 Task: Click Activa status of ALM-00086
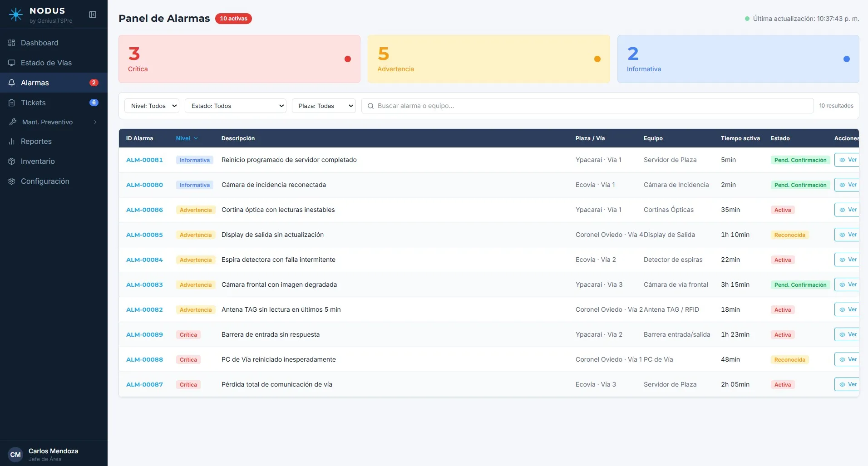pyautogui.click(x=783, y=210)
